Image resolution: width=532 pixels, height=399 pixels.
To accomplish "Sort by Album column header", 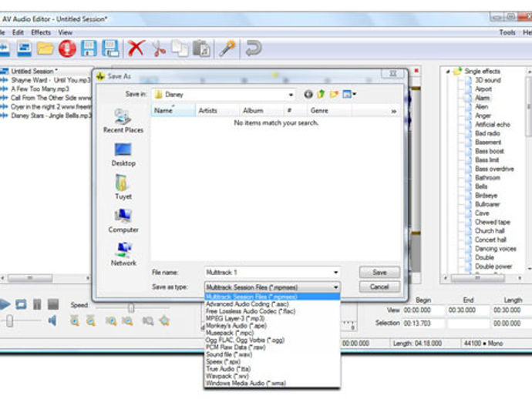I will click(261, 111).
